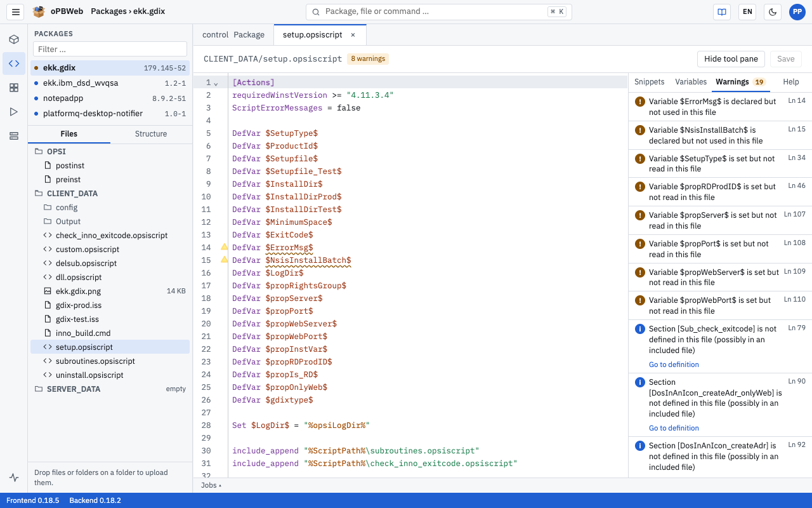Select the code editor icon in sidebar
Viewport: 812px width, 508px height.
coord(14,63)
